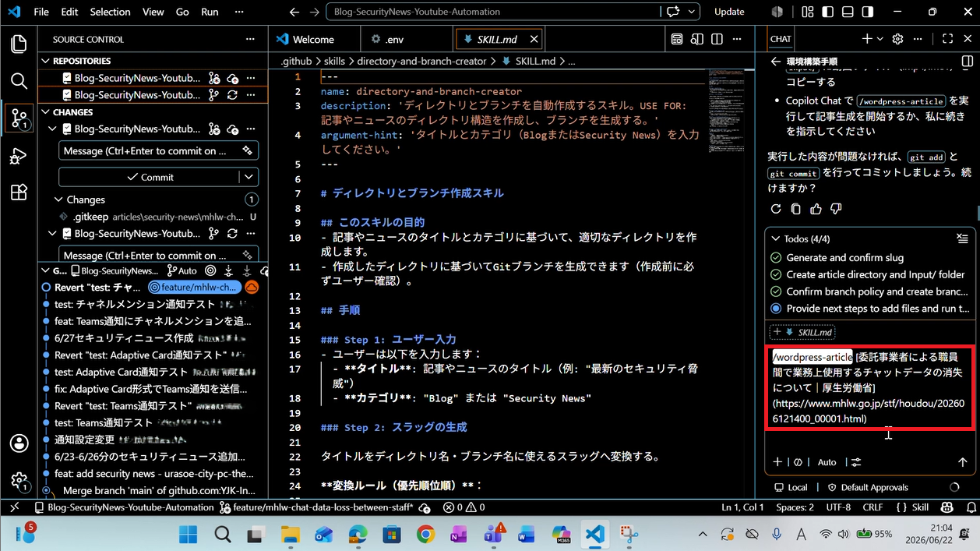Toggle Primary Side Bar layout
980x551 pixels.
828,12
